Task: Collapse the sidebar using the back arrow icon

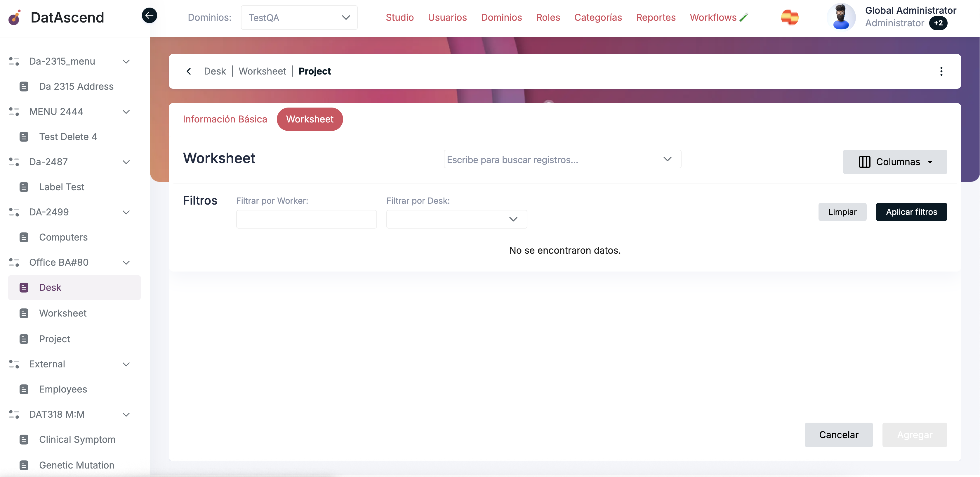Action: point(149,15)
